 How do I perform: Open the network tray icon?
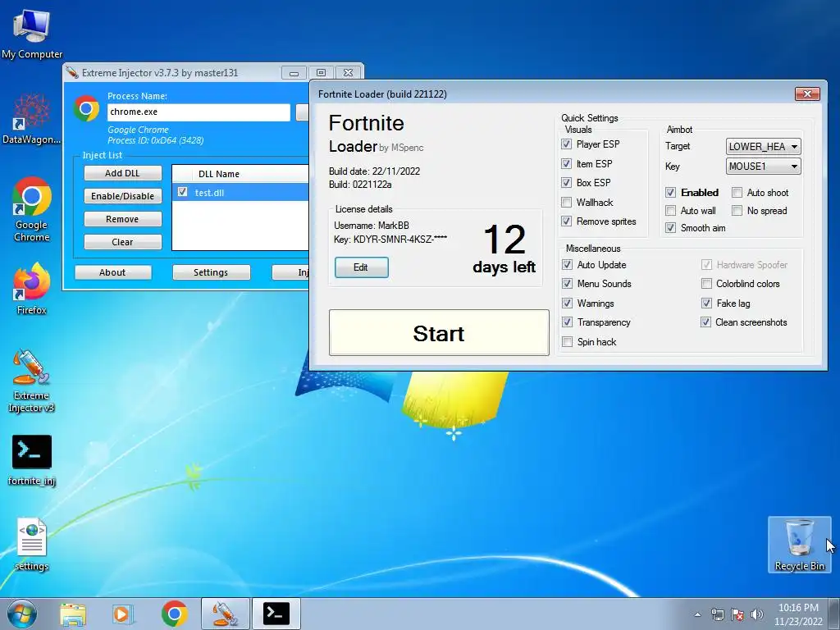tap(717, 614)
